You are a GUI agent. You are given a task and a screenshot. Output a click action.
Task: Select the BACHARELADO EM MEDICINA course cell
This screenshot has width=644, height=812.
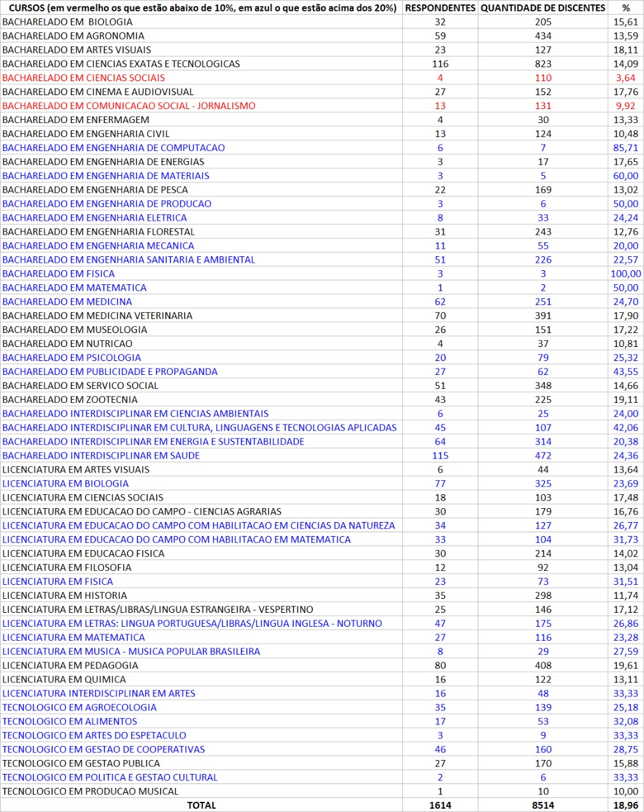(x=67, y=302)
